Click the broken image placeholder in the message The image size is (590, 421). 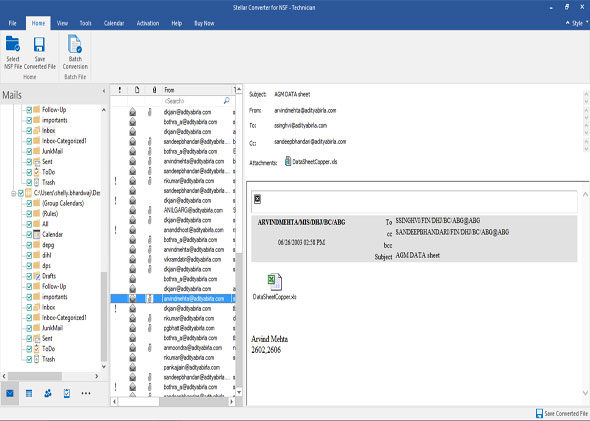click(x=257, y=199)
